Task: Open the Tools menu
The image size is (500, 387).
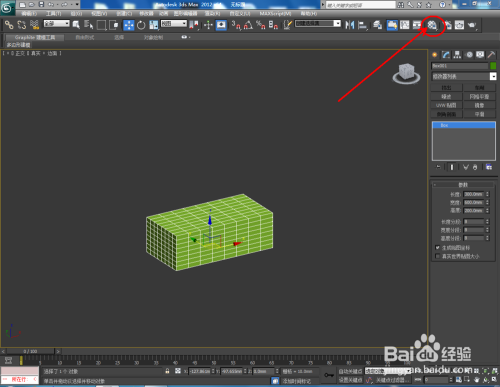Action: 53,14
